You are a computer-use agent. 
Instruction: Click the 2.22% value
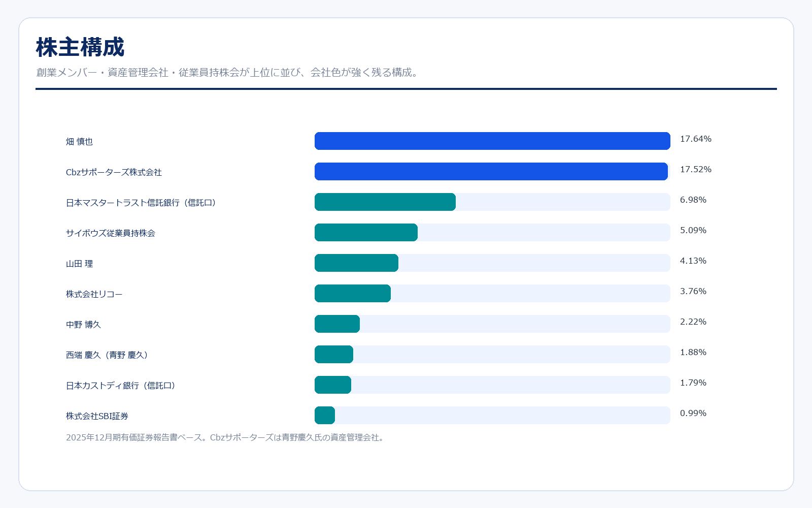tap(693, 322)
